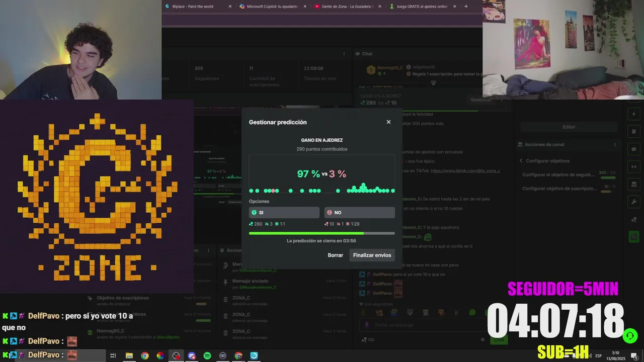Close the Microsoft Copilot browser tab
This screenshot has height=362, width=644.
pyautogui.click(x=305, y=7)
